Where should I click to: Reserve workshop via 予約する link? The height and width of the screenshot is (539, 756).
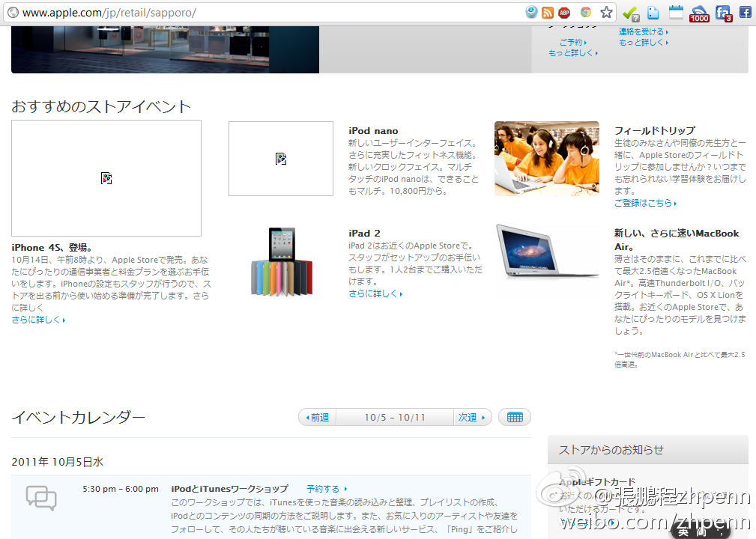coord(327,489)
